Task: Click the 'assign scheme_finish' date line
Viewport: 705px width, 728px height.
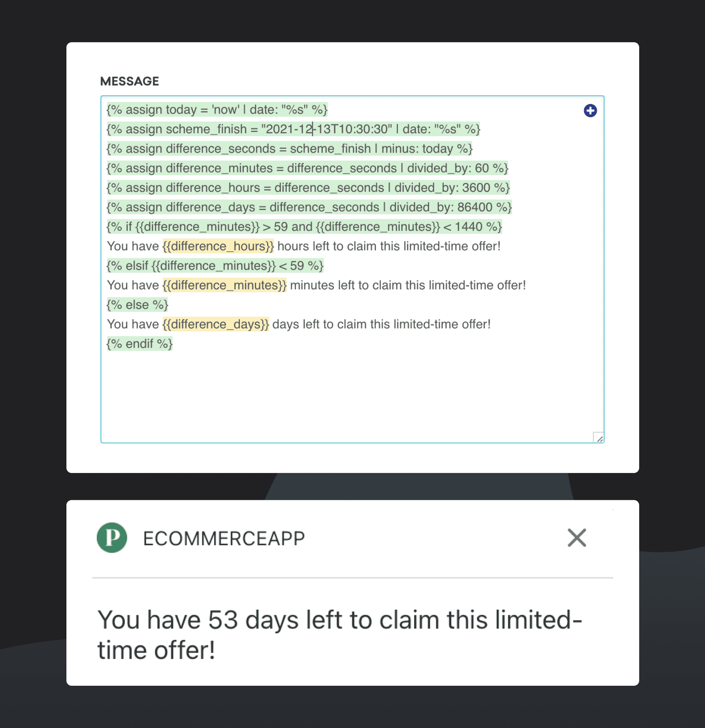Action: pyautogui.click(x=293, y=129)
